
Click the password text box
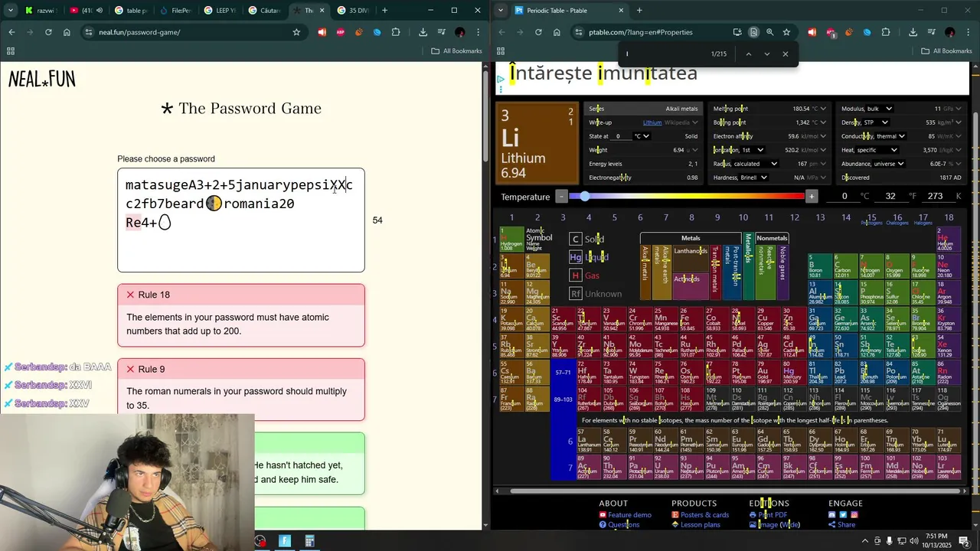click(241, 220)
